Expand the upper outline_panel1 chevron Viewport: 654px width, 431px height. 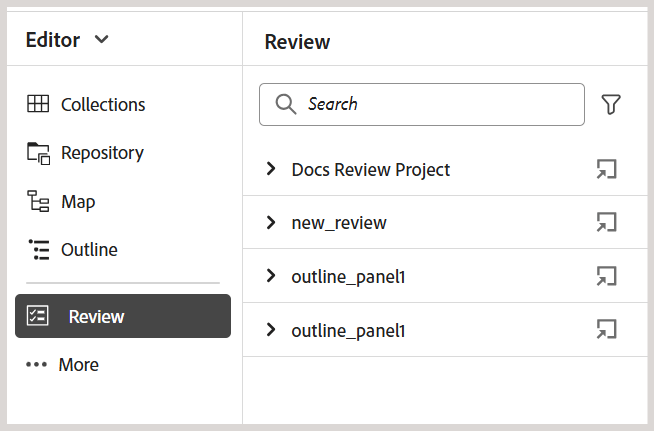(x=271, y=276)
